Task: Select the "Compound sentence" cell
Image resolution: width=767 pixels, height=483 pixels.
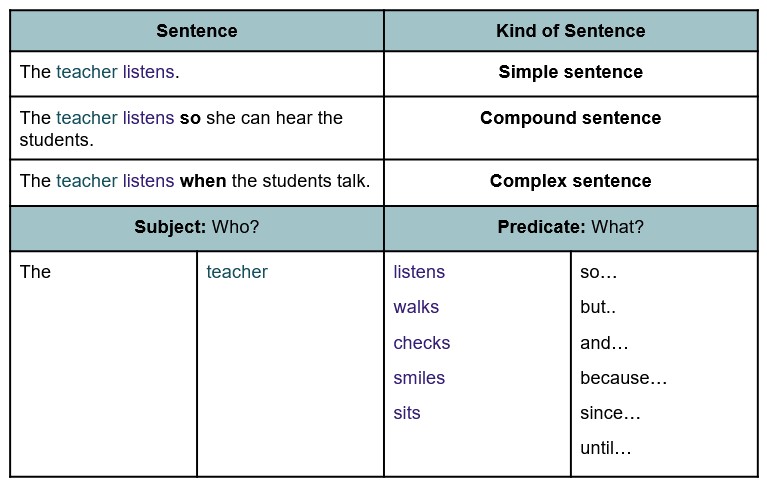Action: click(x=570, y=118)
